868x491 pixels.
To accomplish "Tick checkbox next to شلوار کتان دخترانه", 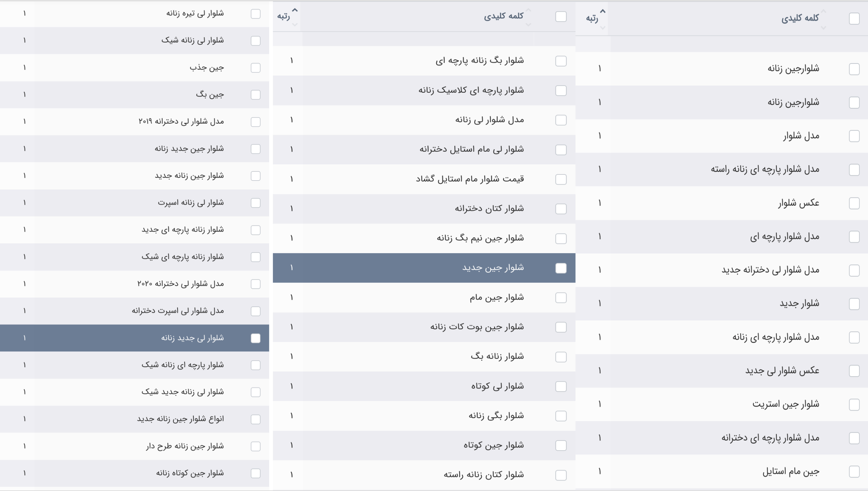I will [x=561, y=209].
